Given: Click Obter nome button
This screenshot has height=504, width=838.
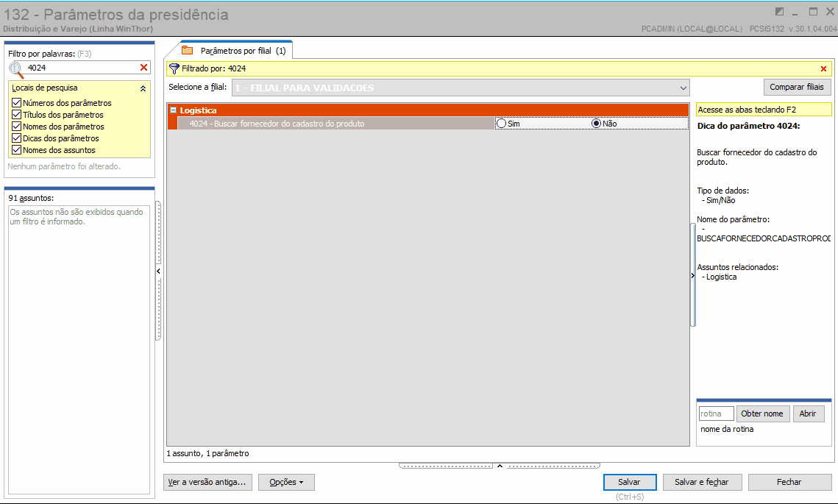Looking at the screenshot, I should tap(762, 414).
